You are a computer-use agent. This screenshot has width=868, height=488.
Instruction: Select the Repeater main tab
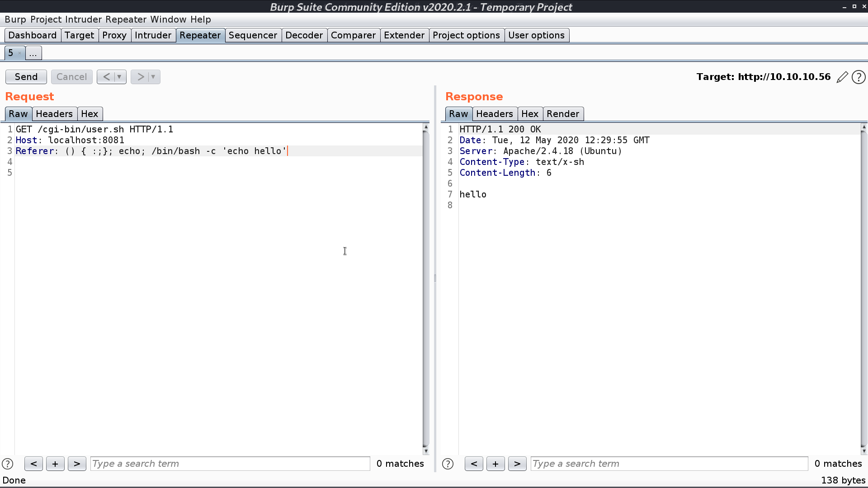pyautogui.click(x=200, y=35)
